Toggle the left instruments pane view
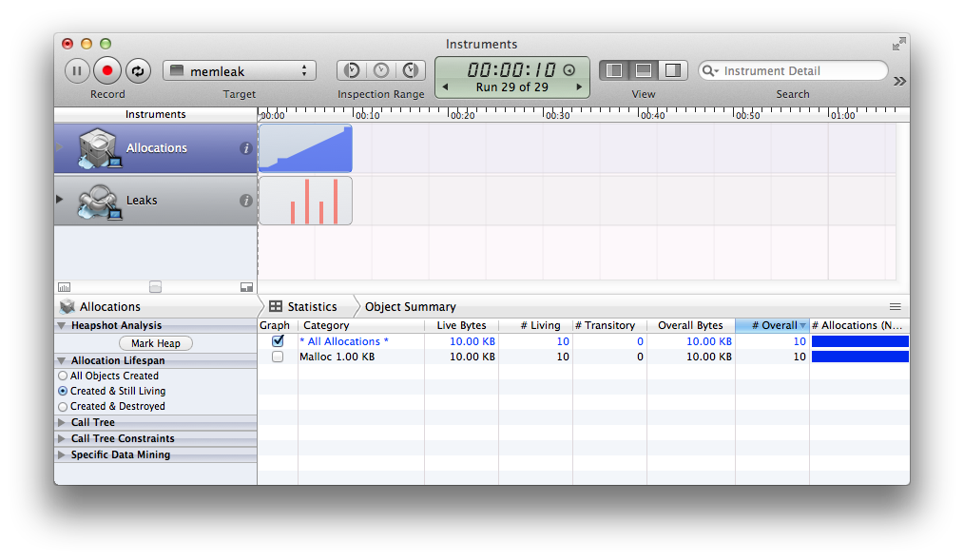Screen dimensions: 964x560 (613, 70)
